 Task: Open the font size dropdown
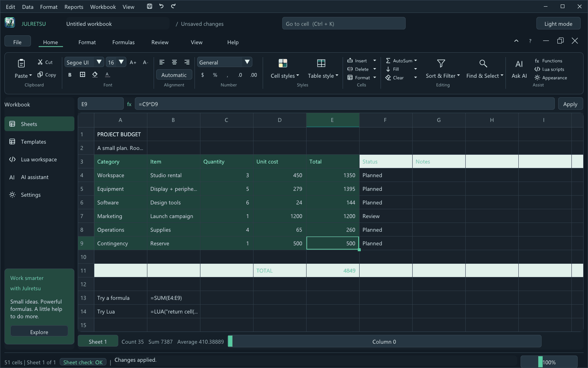(115, 62)
